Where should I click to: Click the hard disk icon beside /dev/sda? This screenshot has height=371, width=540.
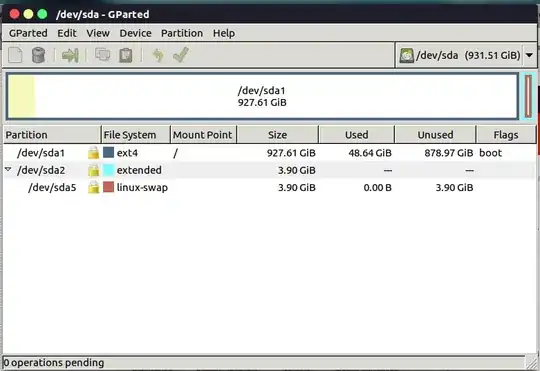tap(406, 55)
